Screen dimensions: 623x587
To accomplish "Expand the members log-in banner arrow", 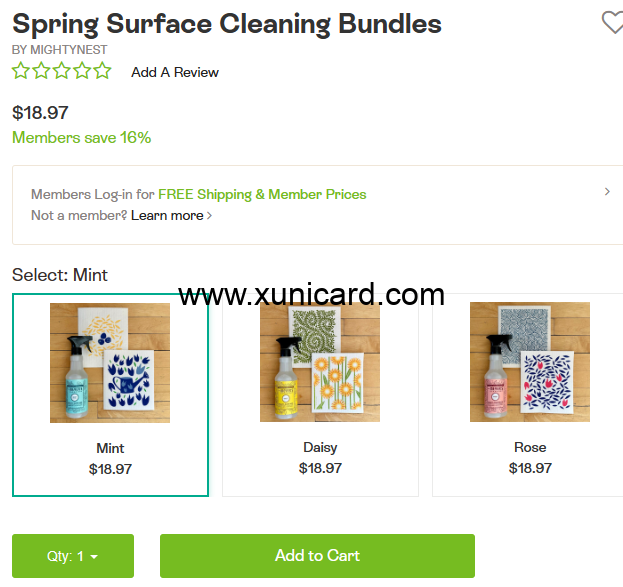I will coord(607,192).
